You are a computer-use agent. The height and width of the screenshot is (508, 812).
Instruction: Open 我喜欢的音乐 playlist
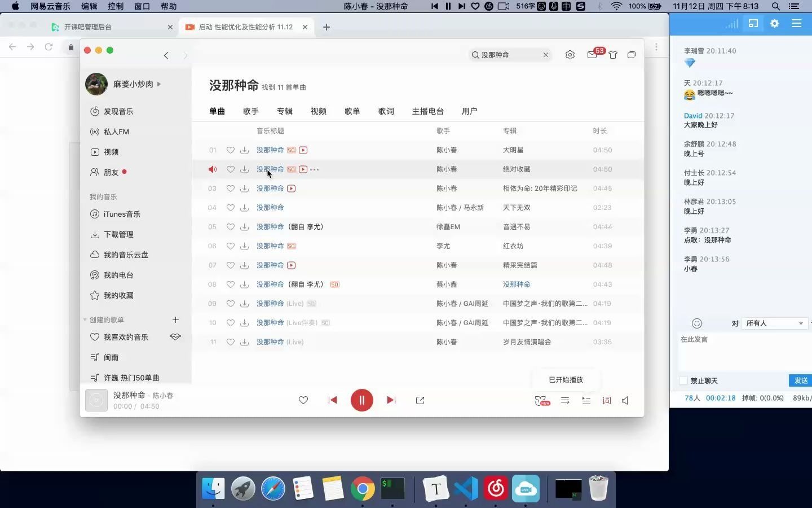click(126, 337)
